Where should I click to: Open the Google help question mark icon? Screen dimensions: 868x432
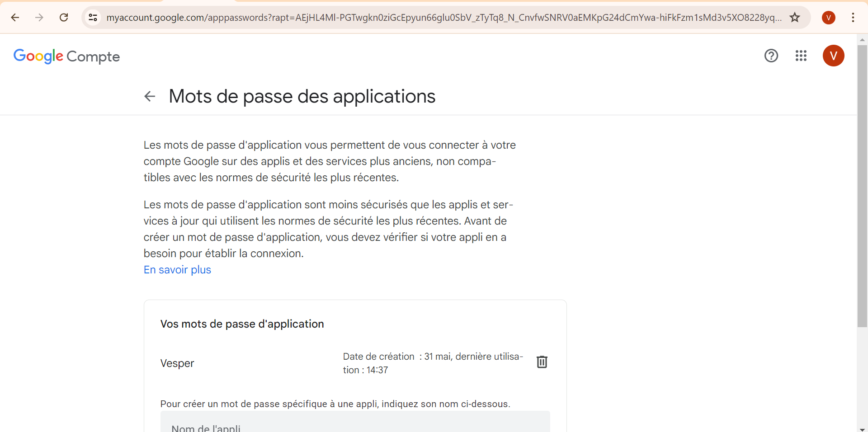pos(771,56)
